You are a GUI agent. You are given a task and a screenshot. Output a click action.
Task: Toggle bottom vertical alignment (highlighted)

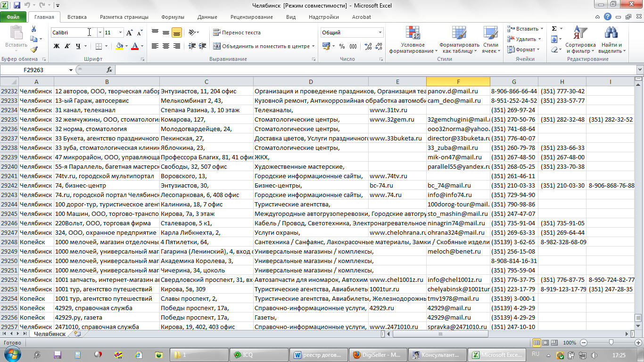[x=177, y=33]
